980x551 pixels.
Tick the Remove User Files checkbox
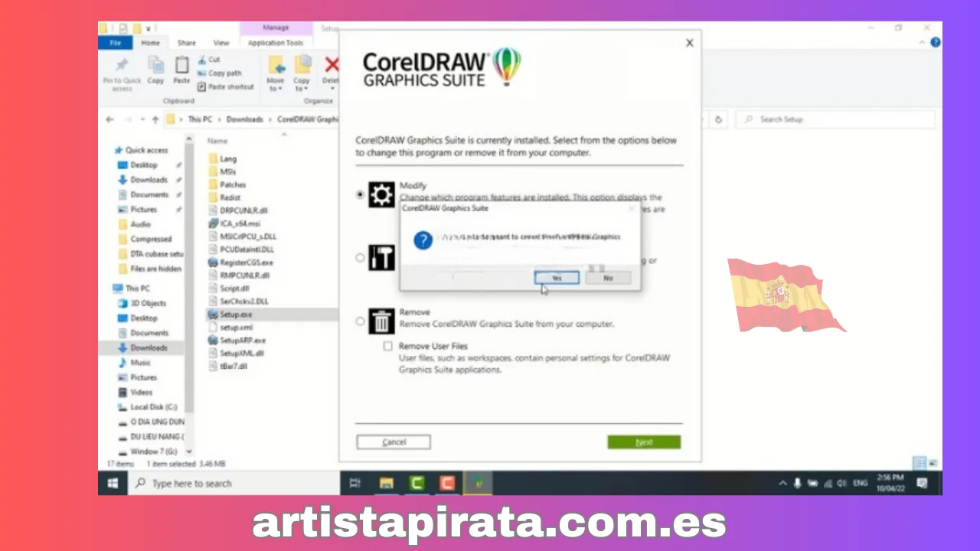coord(388,346)
